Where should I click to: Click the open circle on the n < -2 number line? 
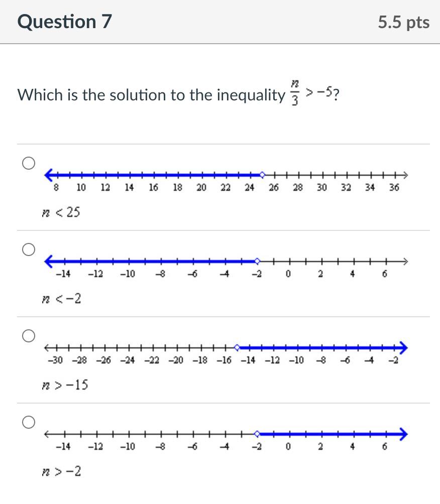tap(257, 261)
